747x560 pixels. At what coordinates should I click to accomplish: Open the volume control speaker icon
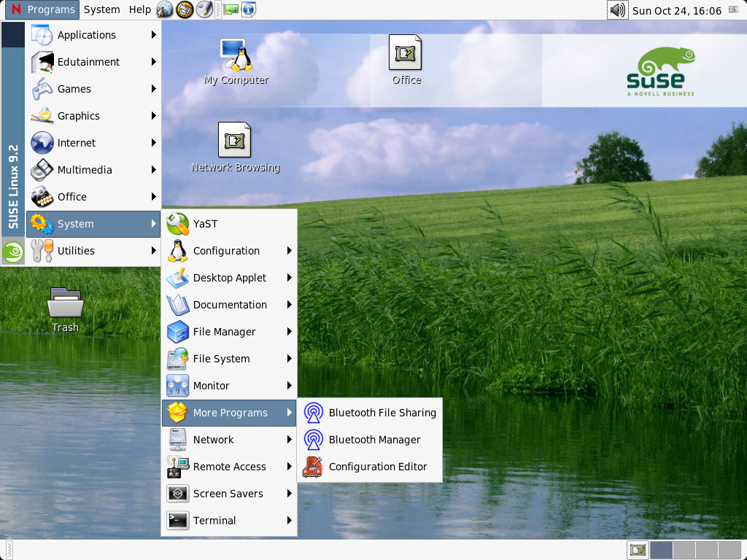click(x=617, y=10)
